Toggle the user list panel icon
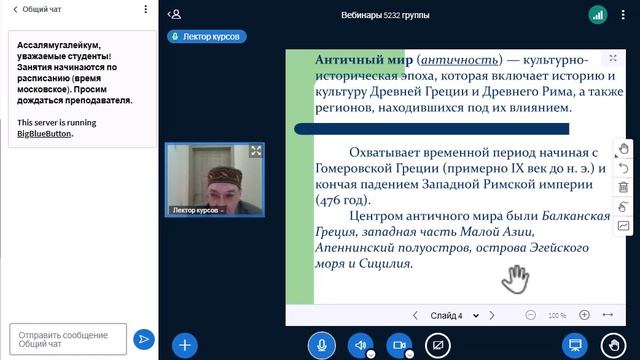This screenshot has width=640, height=360. point(175,14)
